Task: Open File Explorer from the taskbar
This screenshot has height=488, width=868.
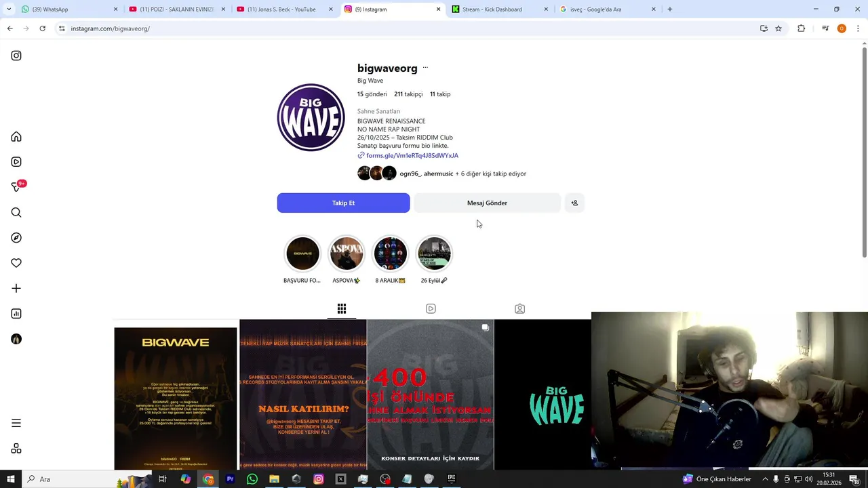Action: [x=274, y=479]
